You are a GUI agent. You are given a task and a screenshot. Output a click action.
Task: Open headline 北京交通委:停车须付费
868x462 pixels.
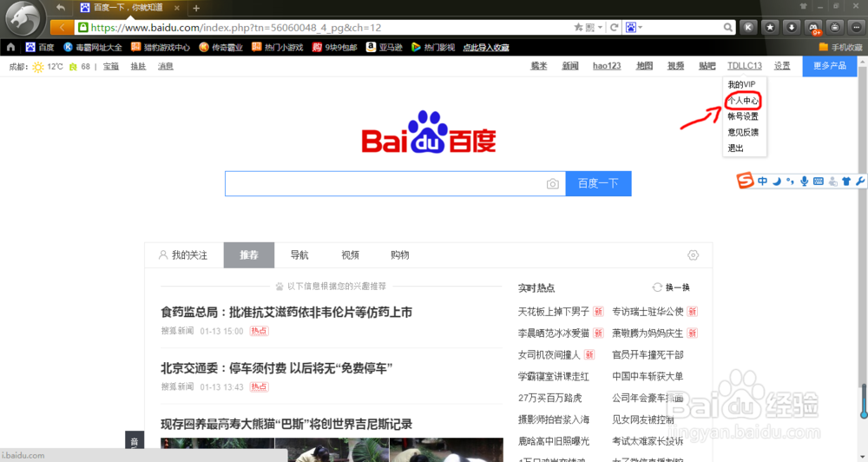coord(277,368)
